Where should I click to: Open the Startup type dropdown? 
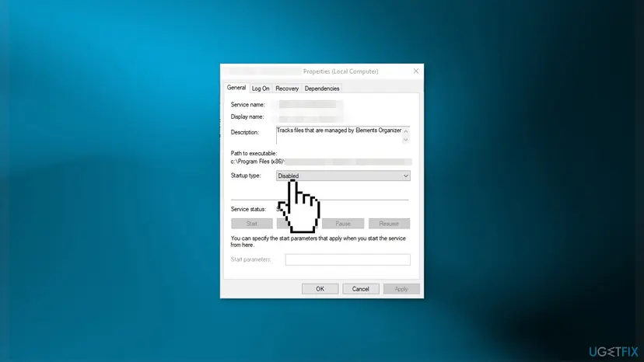pyautogui.click(x=343, y=176)
